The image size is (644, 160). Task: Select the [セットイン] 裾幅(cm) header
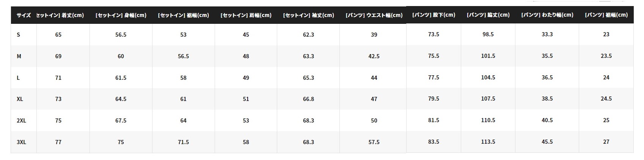click(x=184, y=16)
